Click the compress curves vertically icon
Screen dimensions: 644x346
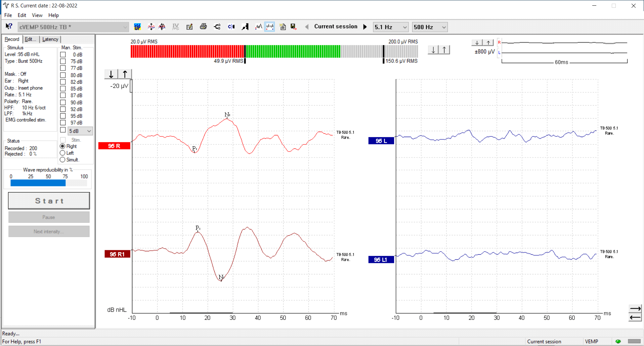(162, 27)
